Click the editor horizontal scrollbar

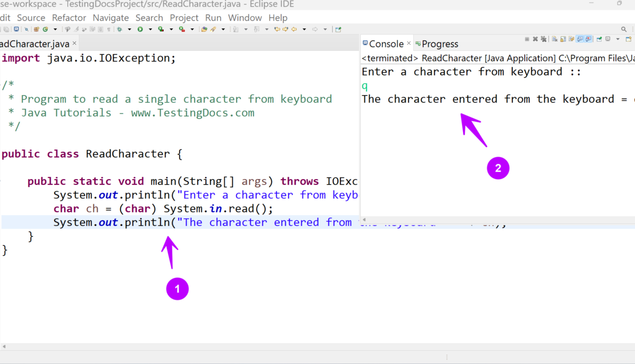click(219, 346)
